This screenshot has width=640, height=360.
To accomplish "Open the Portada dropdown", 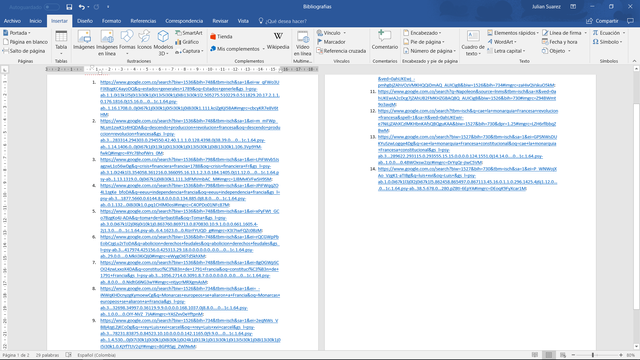I will click(17, 33).
